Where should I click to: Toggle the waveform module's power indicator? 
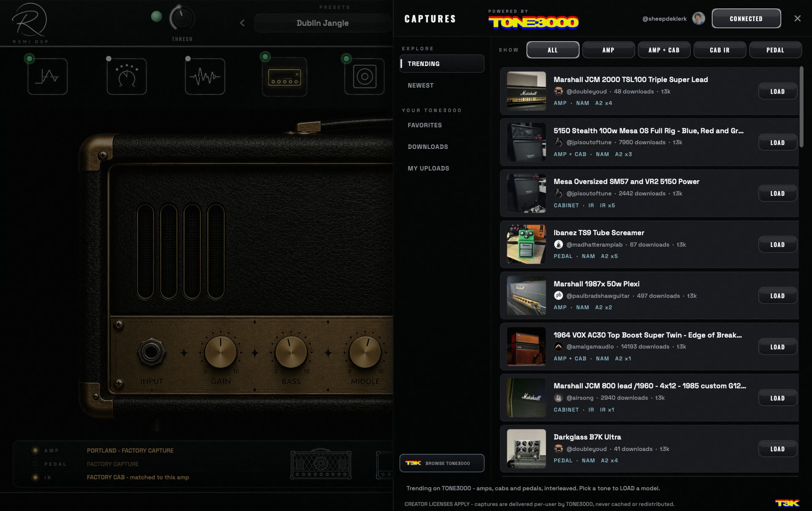pos(188,59)
